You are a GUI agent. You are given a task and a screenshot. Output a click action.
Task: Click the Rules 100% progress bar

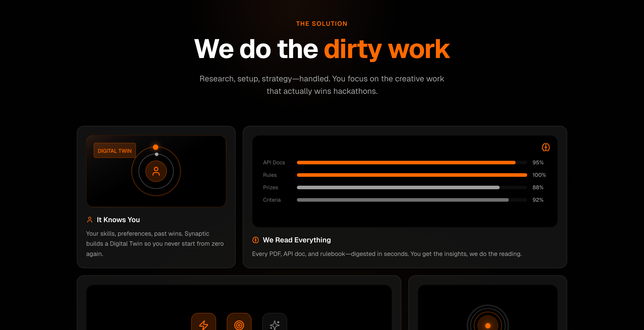pyautogui.click(x=411, y=175)
